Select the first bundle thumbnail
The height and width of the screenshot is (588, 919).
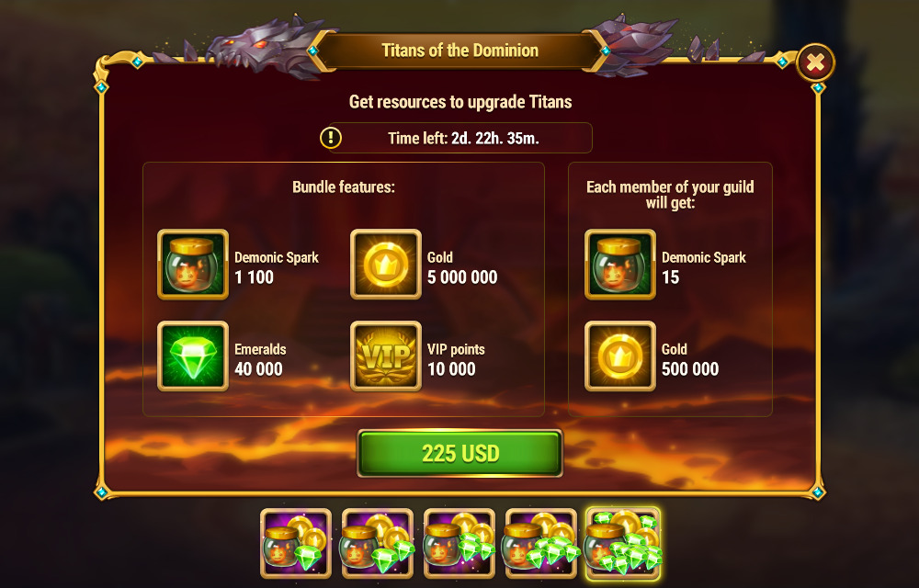pos(296,544)
